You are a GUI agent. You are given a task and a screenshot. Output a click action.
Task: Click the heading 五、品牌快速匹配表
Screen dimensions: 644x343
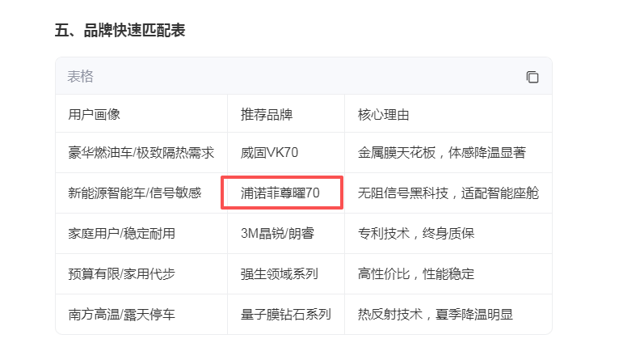120,31
